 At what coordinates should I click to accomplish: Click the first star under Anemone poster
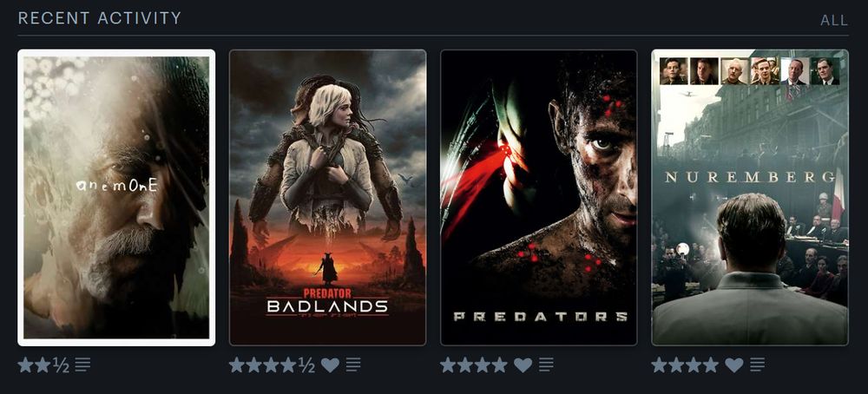coord(25,364)
